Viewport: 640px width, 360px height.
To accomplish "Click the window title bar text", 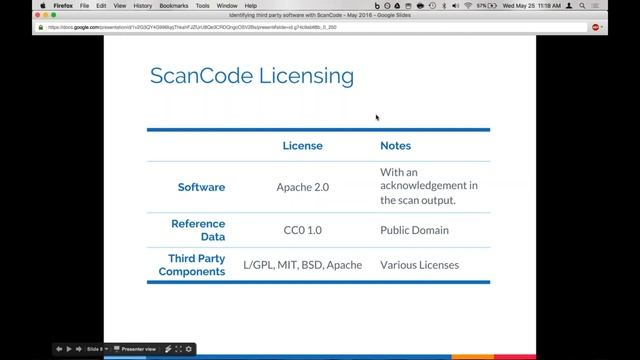I will click(320, 15).
